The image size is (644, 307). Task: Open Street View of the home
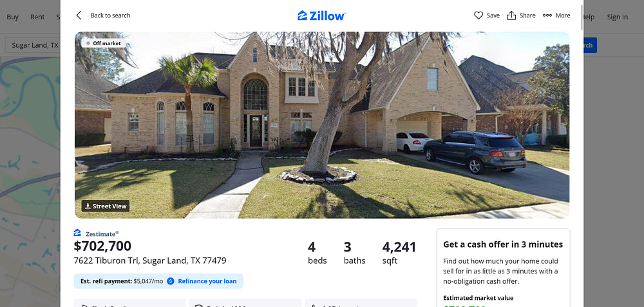click(106, 206)
